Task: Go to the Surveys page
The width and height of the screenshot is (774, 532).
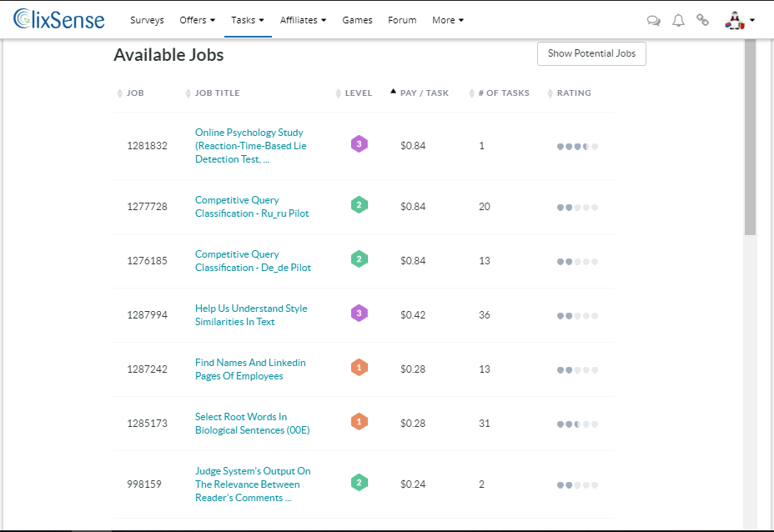Action: coord(147,20)
